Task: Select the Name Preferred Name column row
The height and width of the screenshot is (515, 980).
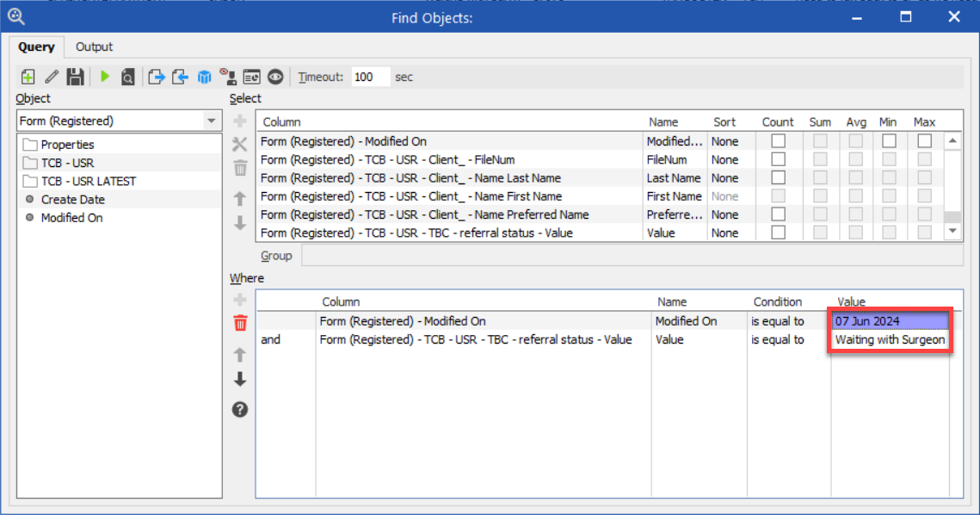Action: click(450, 214)
